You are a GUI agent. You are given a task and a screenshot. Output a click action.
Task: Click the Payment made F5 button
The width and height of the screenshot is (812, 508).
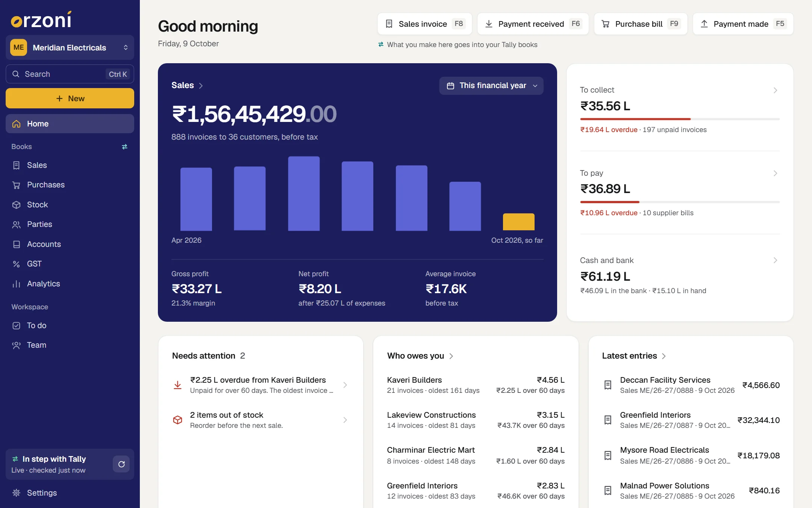point(743,24)
